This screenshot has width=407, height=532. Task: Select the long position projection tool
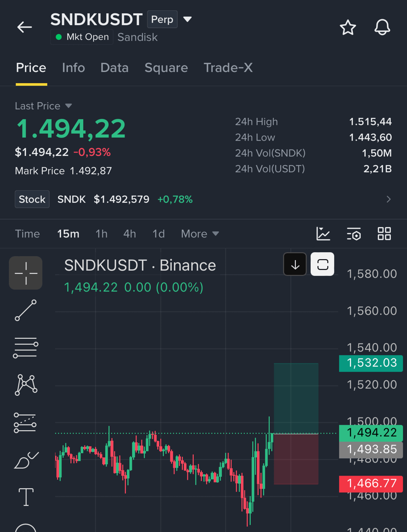point(25,423)
